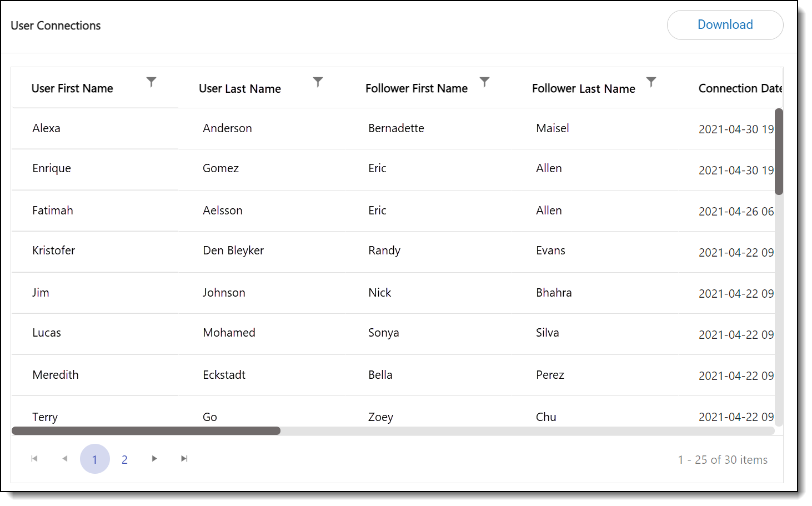Click the Sonya follower first name cell
The height and width of the screenshot is (506, 812).
[x=384, y=333]
